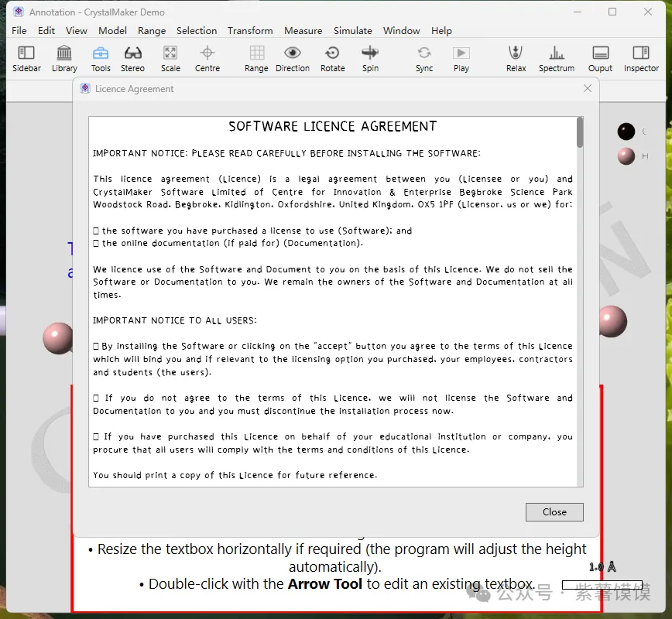This screenshot has width=672, height=619.
Task: Click the Centre crosshair icon
Action: 207,53
